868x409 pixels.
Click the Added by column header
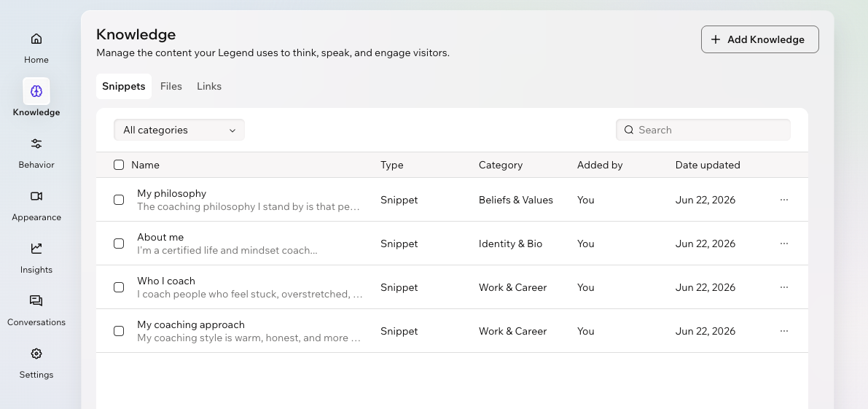(600, 165)
